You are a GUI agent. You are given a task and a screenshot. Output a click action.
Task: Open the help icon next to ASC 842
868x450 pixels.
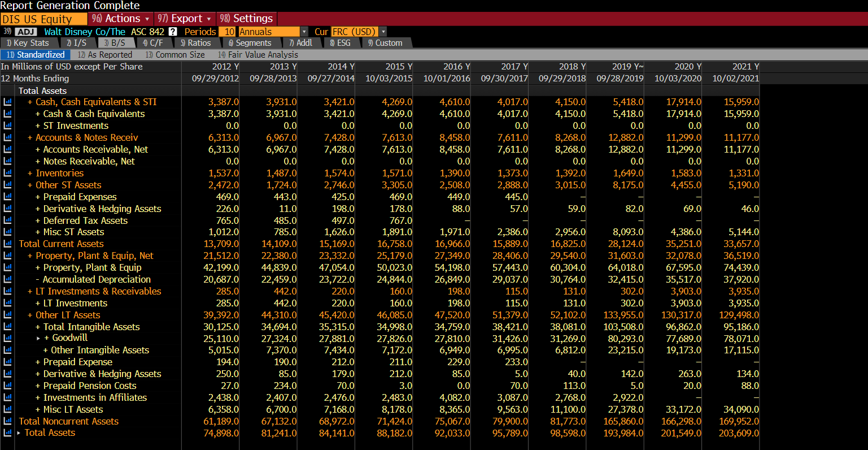[x=172, y=32]
